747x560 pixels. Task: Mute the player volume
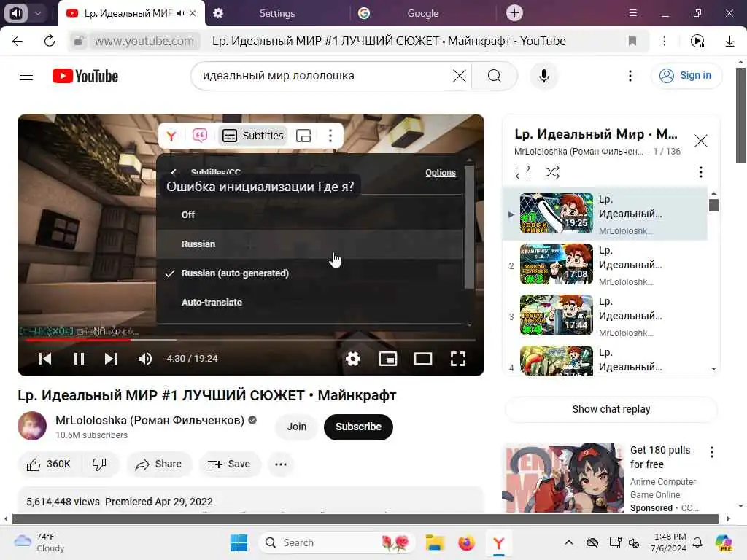point(145,359)
